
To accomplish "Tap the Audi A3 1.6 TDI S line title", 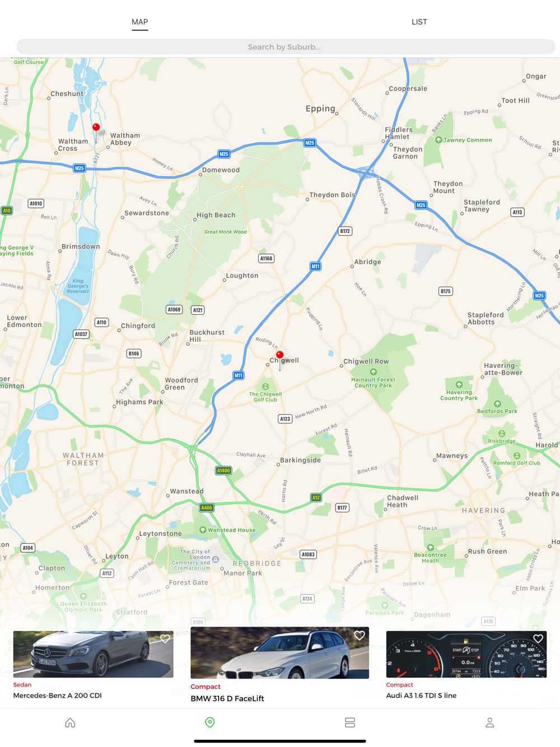I will 421,695.
